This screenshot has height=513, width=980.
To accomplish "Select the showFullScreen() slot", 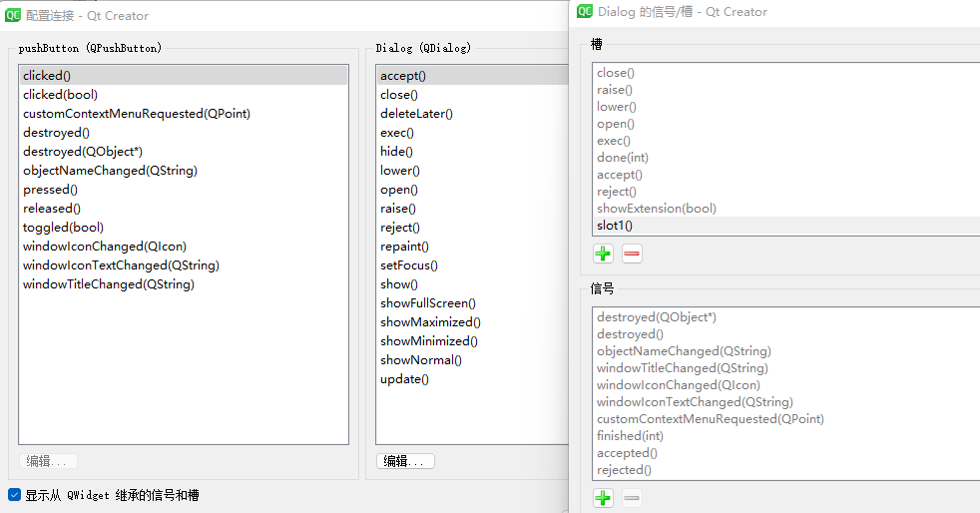I will click(x=472, y=303).
